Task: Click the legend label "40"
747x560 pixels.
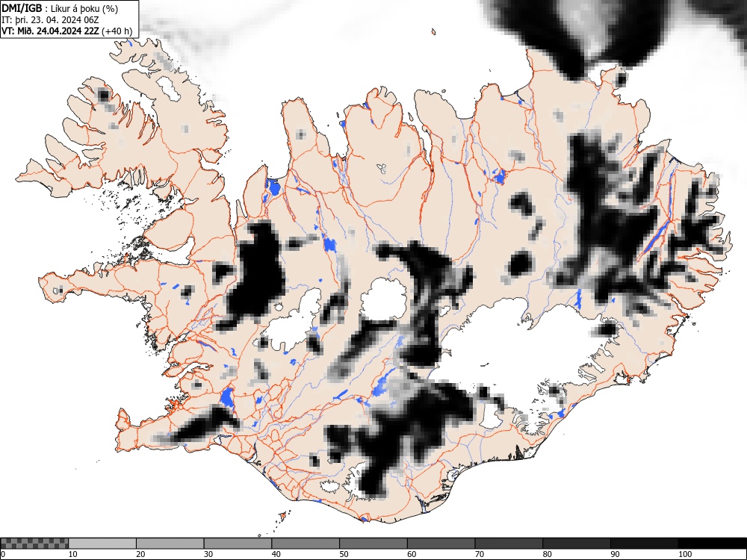Action: (x=276, y=554)
